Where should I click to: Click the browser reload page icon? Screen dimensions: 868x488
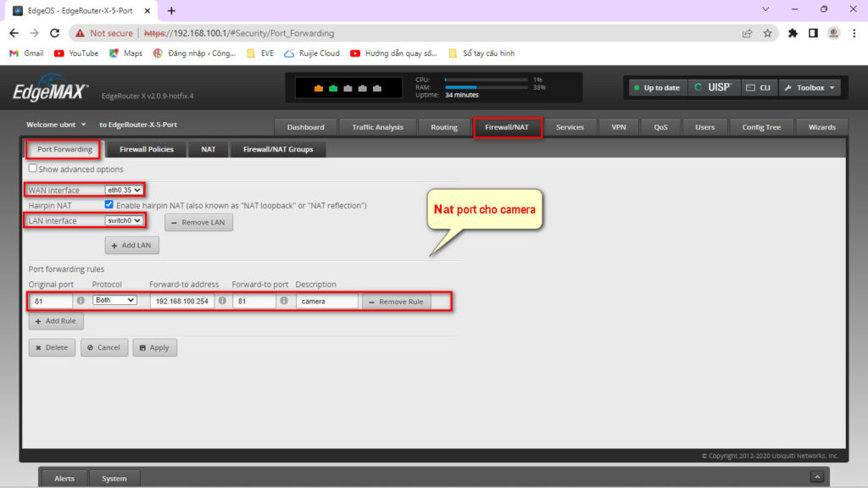click(55, 33)
